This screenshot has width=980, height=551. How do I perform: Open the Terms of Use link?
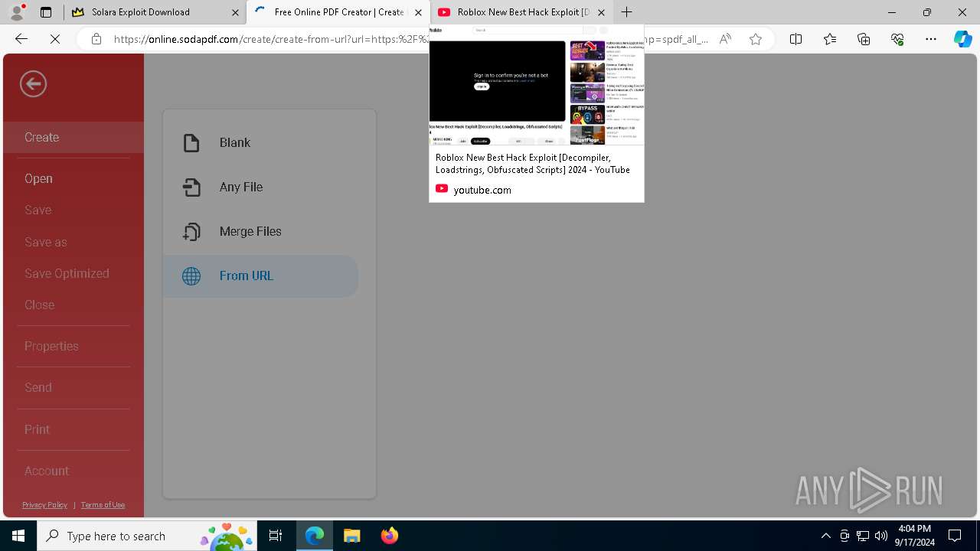coord(103,505)
